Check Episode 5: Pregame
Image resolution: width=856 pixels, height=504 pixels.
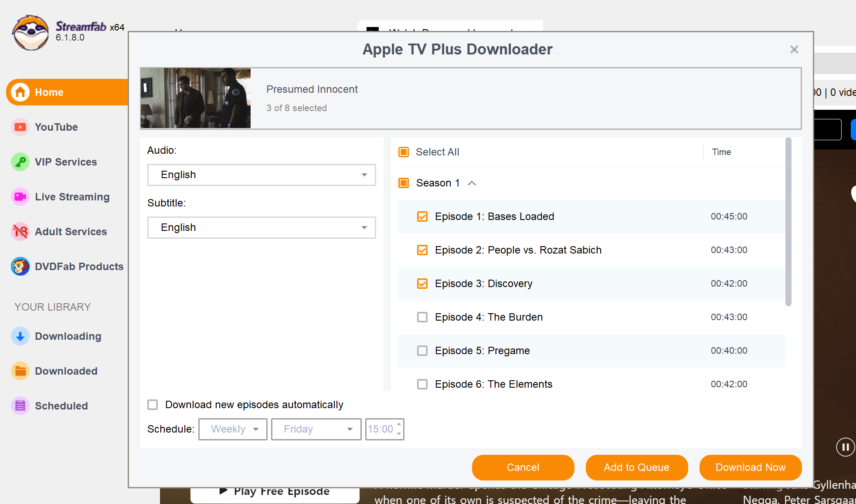tap(422, 351)
